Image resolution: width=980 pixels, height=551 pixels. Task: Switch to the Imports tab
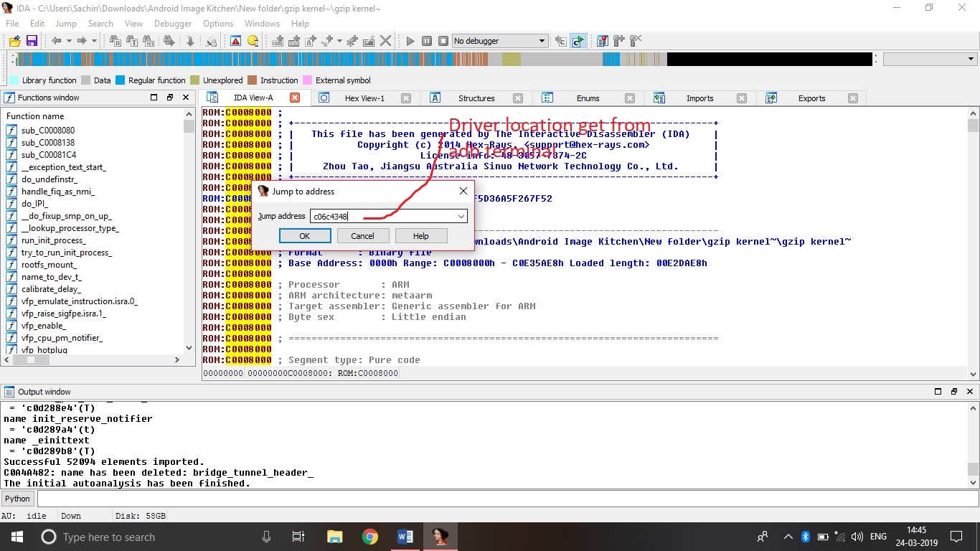point(699,98)
